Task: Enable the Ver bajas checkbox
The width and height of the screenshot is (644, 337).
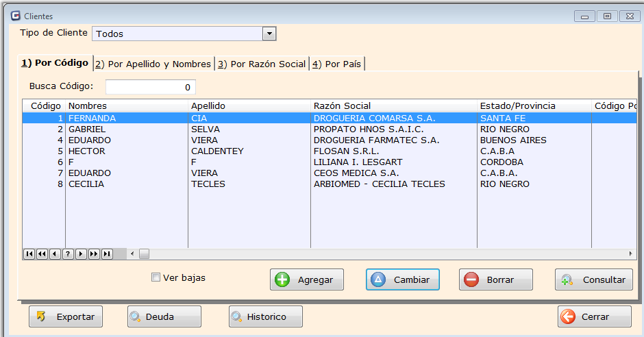Action: [x=156, y=277]
